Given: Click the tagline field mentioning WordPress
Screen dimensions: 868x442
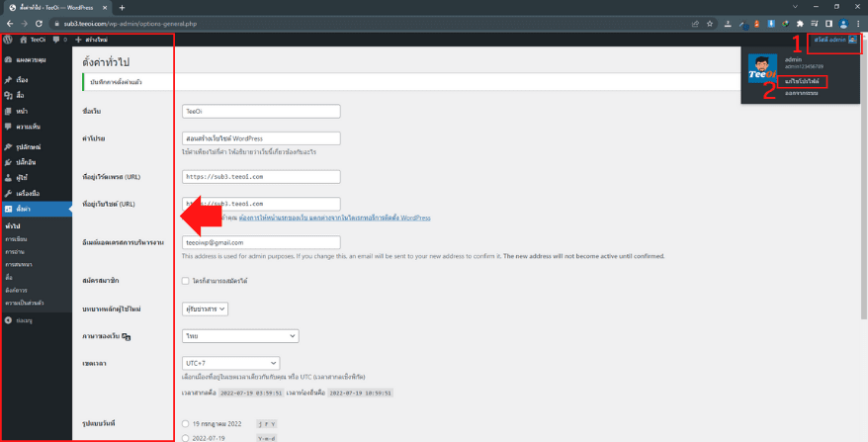Looking at the screenshot, I should pos(261,137).
